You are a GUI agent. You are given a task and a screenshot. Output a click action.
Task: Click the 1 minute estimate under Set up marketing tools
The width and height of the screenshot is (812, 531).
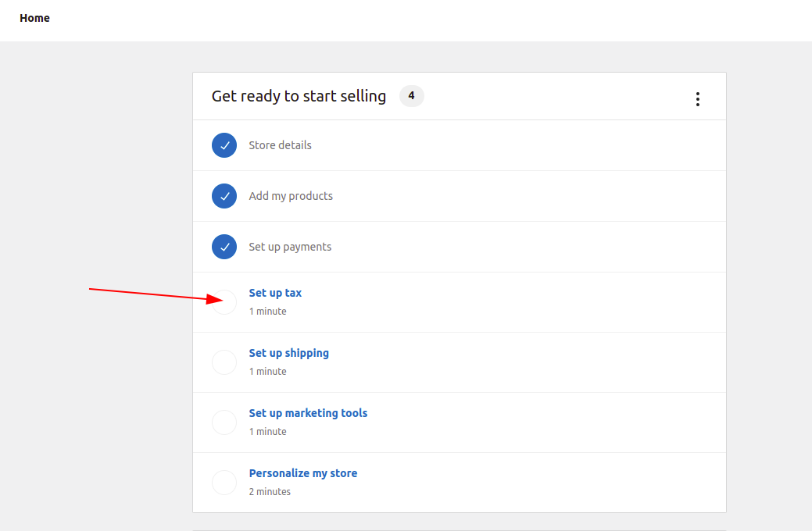coord(268,431)
